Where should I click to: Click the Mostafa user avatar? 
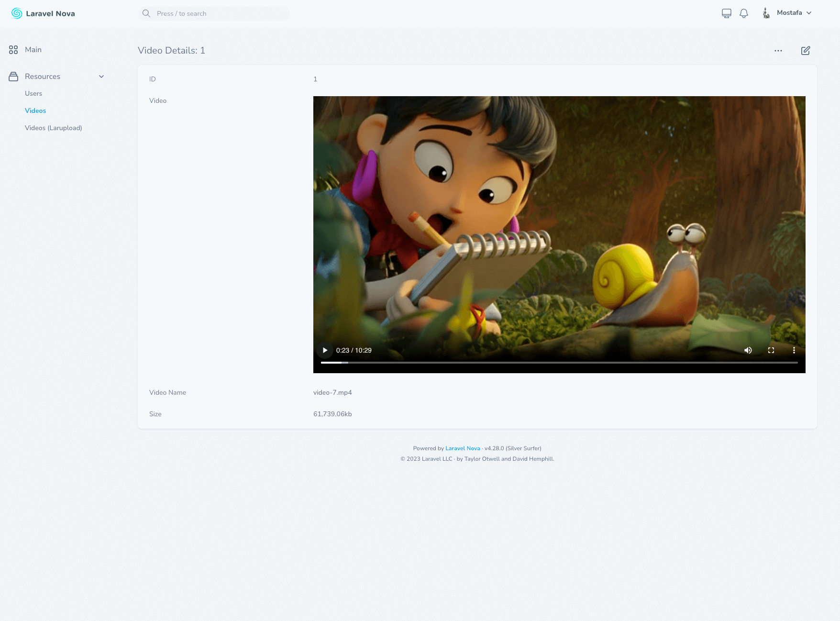pyautogui.click(x=766, y=13)
